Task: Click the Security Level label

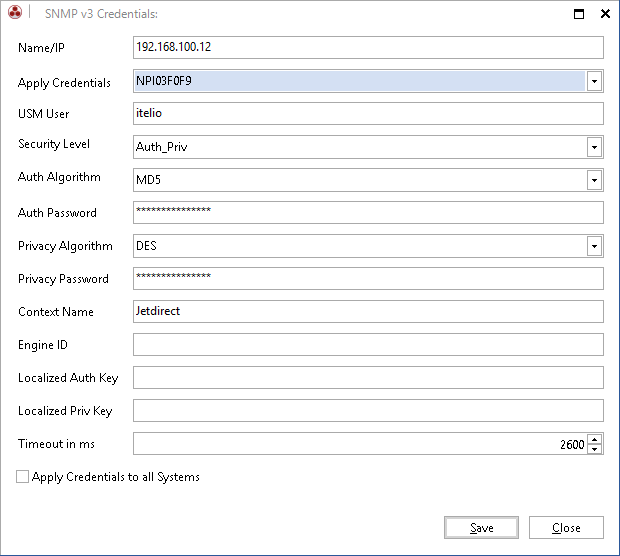Action: click(x=54, y=144)
